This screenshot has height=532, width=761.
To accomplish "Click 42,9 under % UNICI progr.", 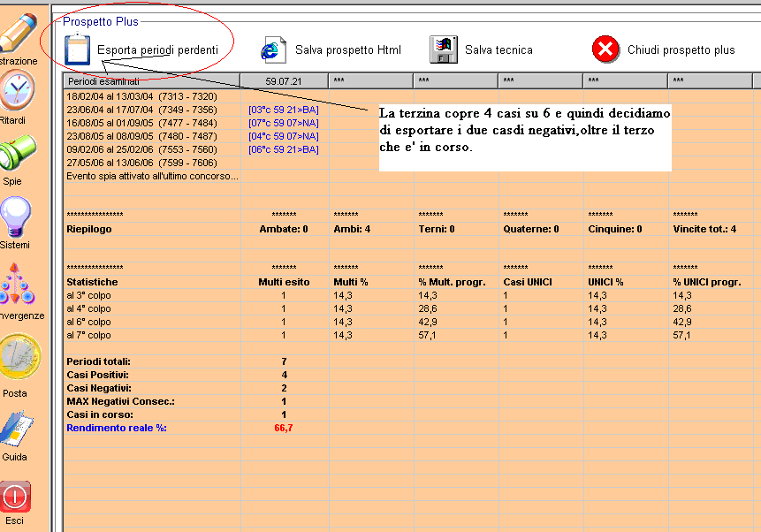I will click(682, 322).
